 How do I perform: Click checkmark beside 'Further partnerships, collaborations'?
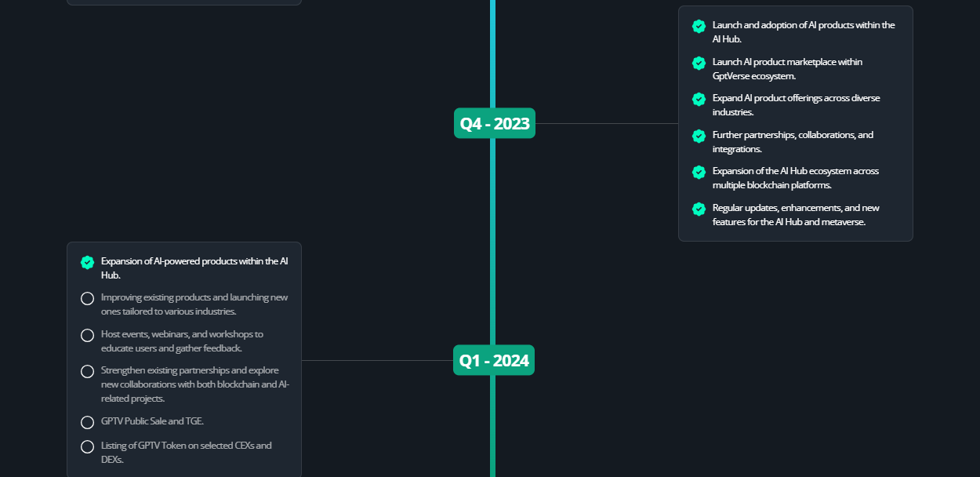pos(699,136)
